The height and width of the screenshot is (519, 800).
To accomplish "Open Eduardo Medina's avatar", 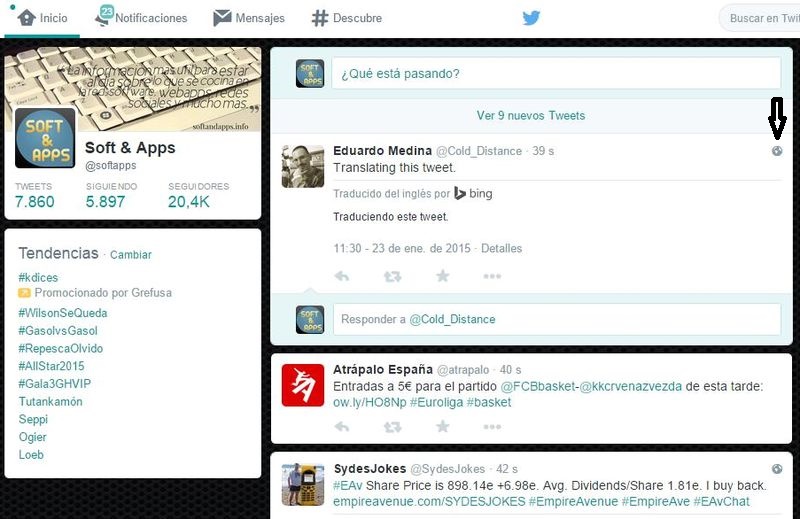I will click(303, 166).
